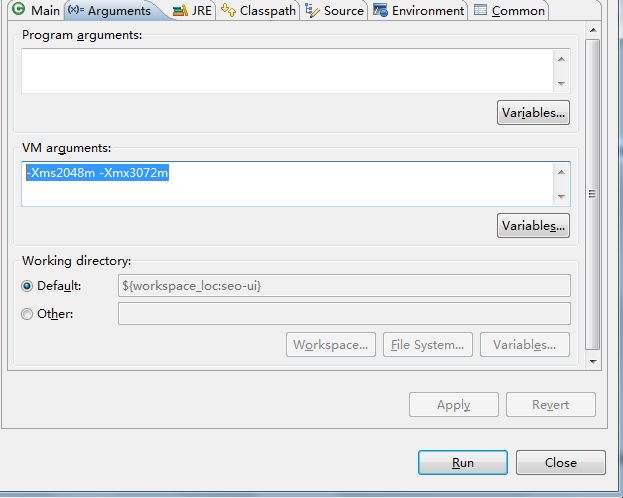Click VM arguments scroll up arrow
623x498 pixels.
point(561,172)
